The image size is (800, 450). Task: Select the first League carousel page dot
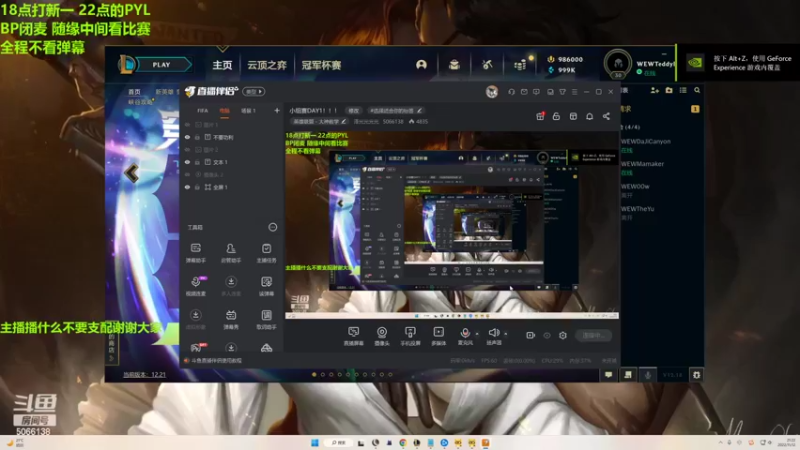click(x=314, y=374)
